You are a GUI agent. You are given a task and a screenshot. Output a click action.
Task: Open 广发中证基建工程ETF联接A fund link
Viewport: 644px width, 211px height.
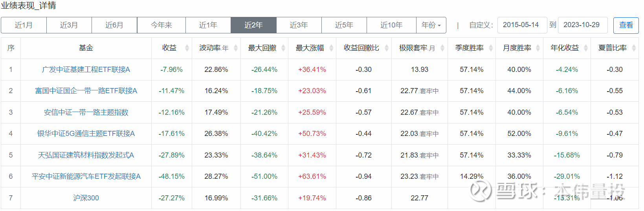point(86,70)
